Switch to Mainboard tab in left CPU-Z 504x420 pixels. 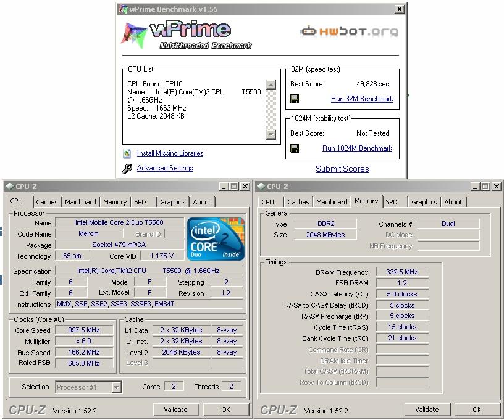pos(80,202)
